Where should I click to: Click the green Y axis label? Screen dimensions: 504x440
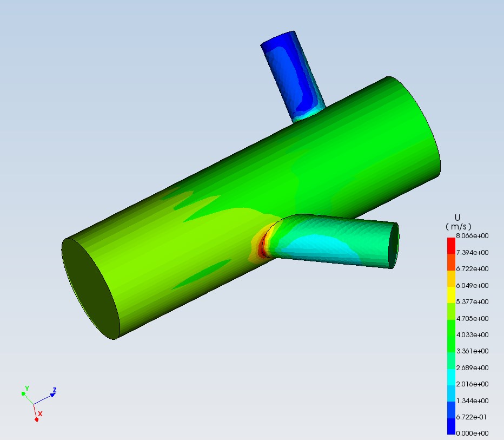click(x=27, y=389)
